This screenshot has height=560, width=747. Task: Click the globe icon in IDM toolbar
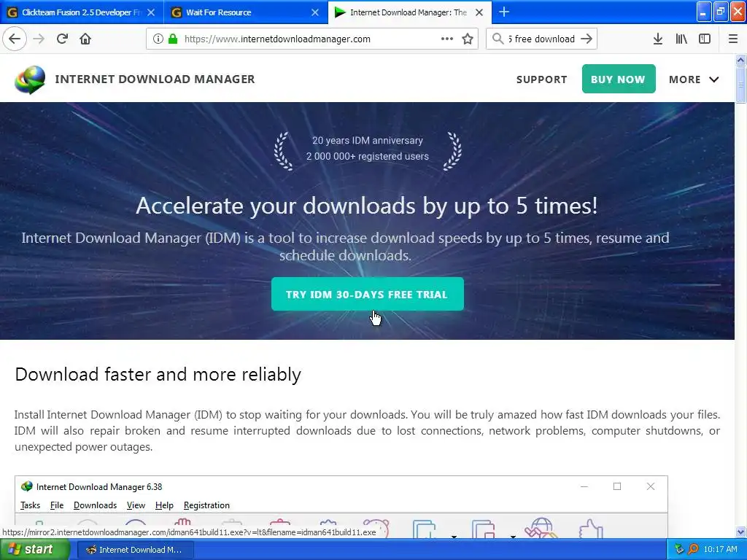541,528
